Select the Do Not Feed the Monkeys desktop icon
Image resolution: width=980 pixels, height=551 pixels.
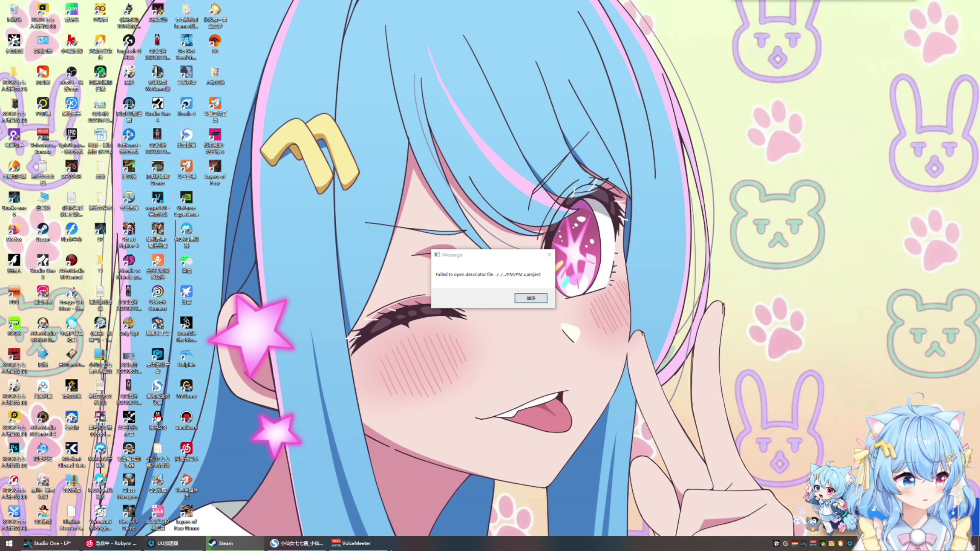click(186, 47)
